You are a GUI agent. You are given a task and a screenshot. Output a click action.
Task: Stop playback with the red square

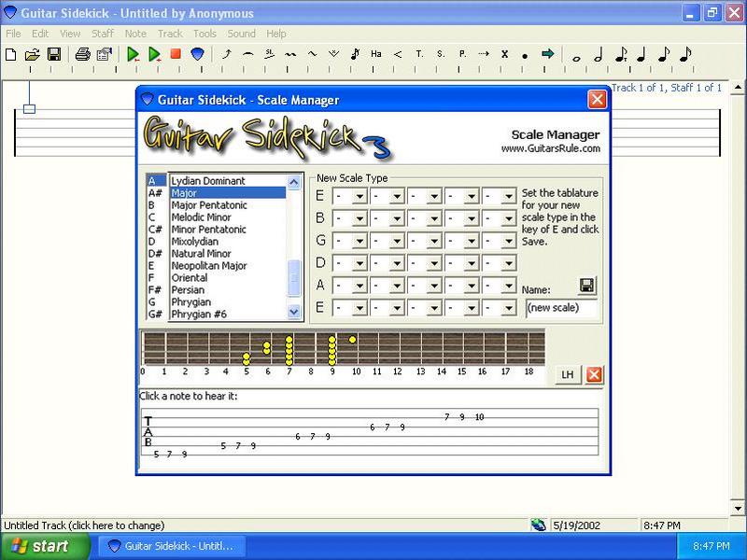176,53
